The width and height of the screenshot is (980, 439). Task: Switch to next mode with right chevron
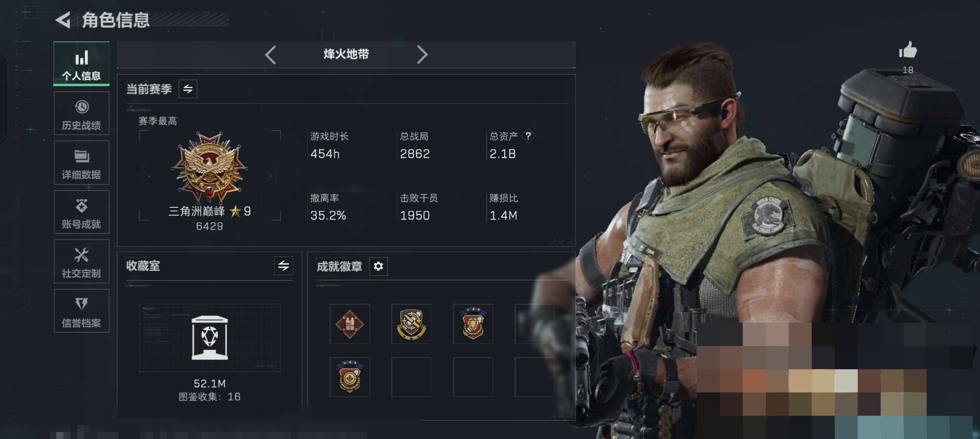422,54
